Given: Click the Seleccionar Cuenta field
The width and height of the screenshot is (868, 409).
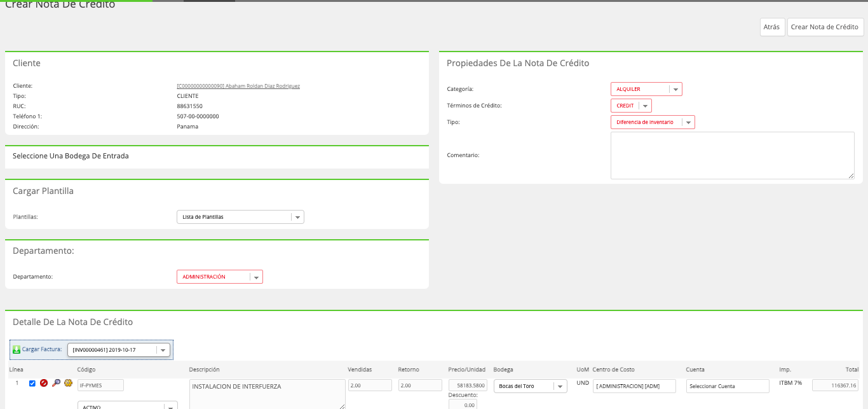Looking at the screenshot, I should 728,386.
